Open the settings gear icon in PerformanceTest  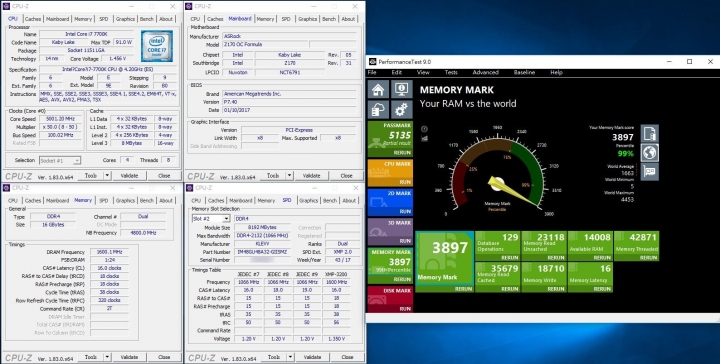point(401,110)
